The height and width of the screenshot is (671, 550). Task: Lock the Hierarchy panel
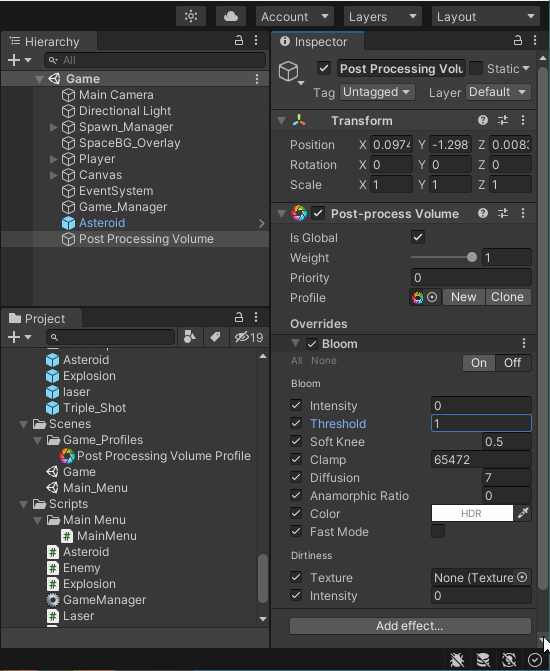click(239, 41)
